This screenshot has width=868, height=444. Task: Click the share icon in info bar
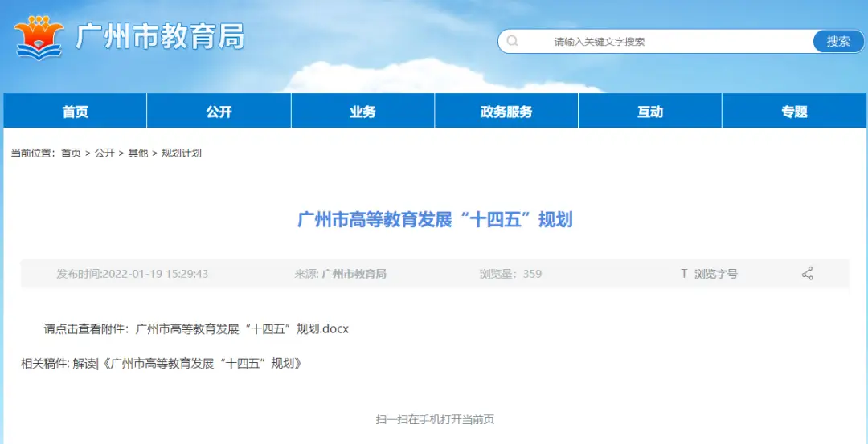coord(808,274)
